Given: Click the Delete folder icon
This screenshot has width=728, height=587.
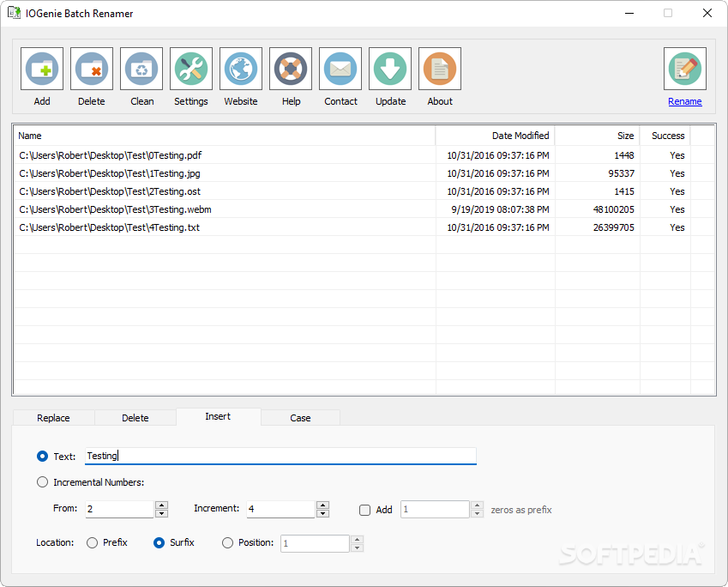Looking at the screenshot, I should point(92,69).
